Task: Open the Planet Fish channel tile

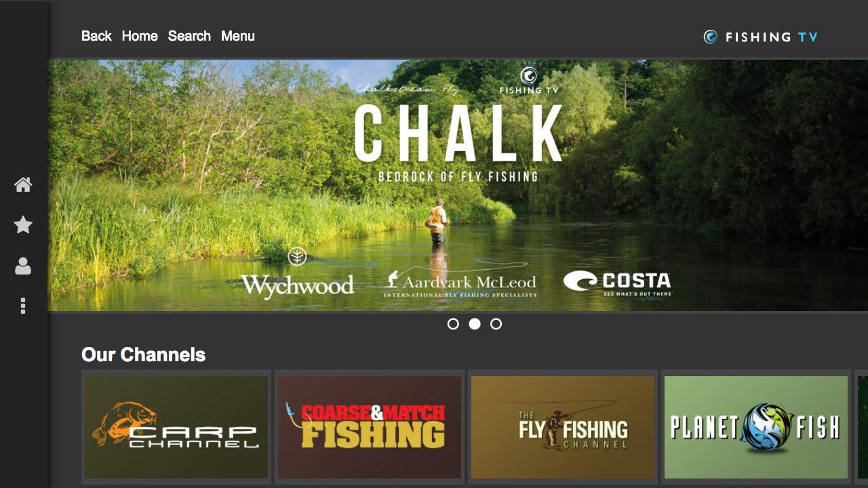Action: pos(756,427)
